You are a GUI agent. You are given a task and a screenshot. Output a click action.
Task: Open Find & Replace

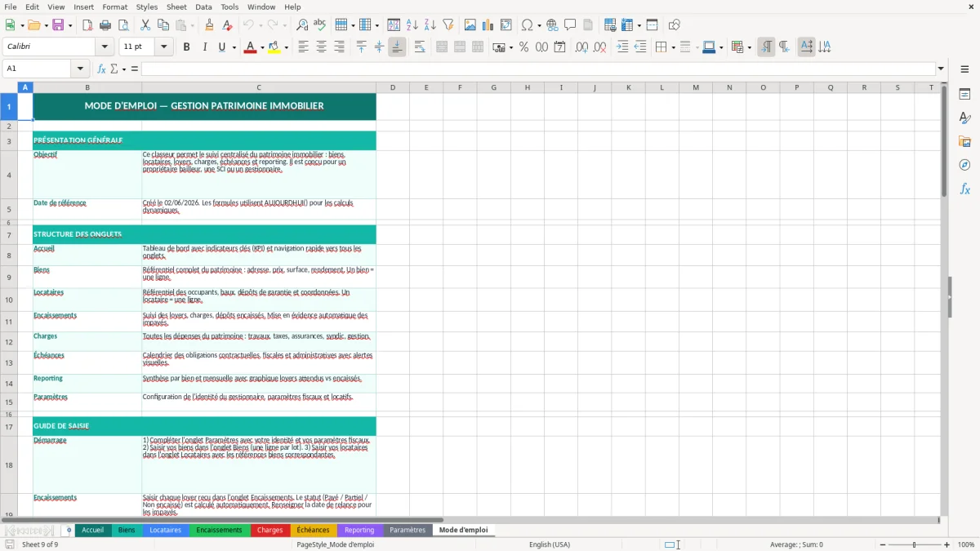[302, 25]
